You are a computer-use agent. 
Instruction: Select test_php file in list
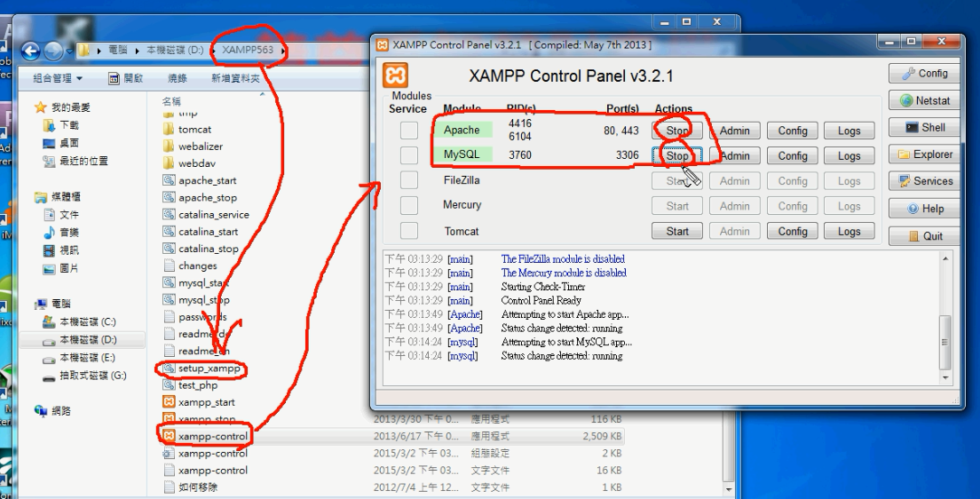[x=190, y=385]
